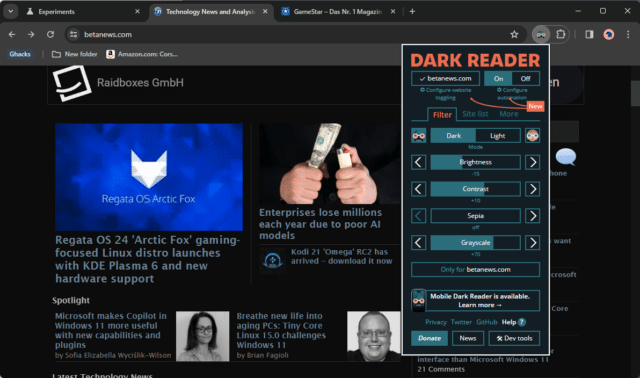Open the More tab

pyautogui.click(x=509, y=114)
